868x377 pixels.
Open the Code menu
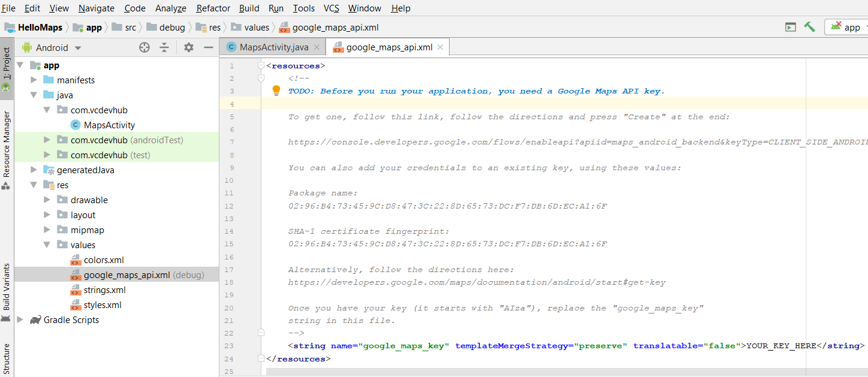[x=135, y=8]
